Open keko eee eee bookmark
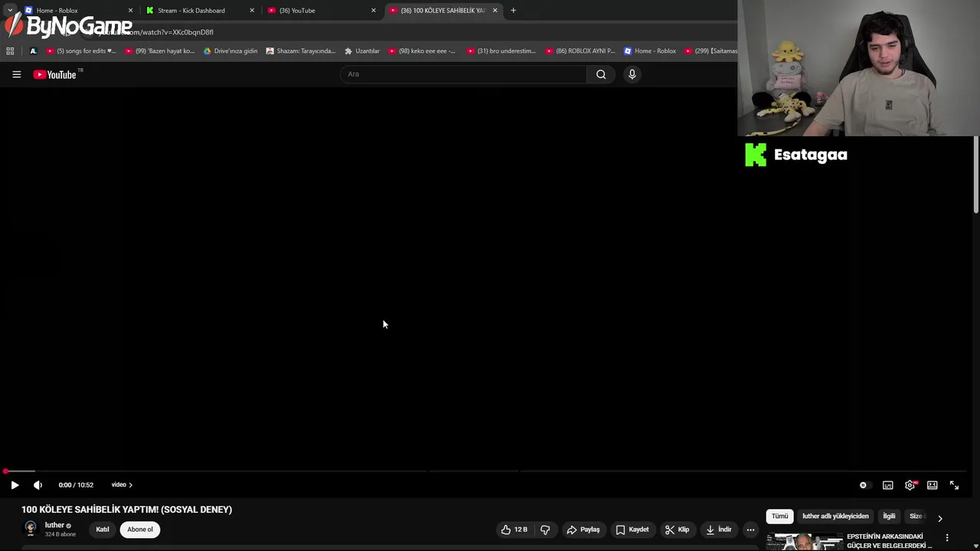 (x=421, y=51)
